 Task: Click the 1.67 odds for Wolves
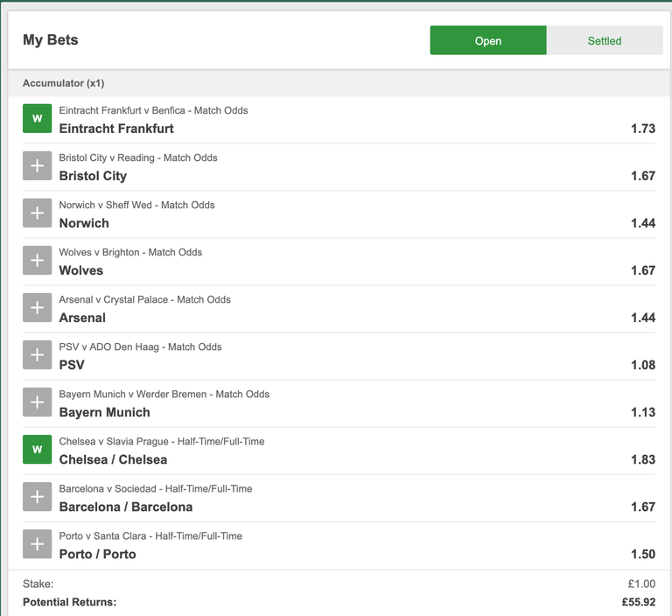[x=643, y=270]
